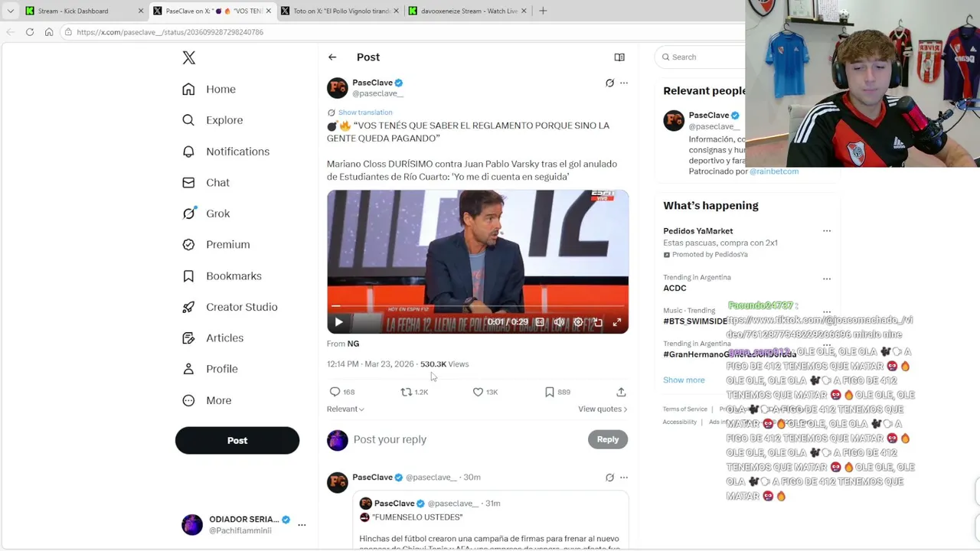
Task: Bookmark the post showing 889
Action: click(550, 392)
